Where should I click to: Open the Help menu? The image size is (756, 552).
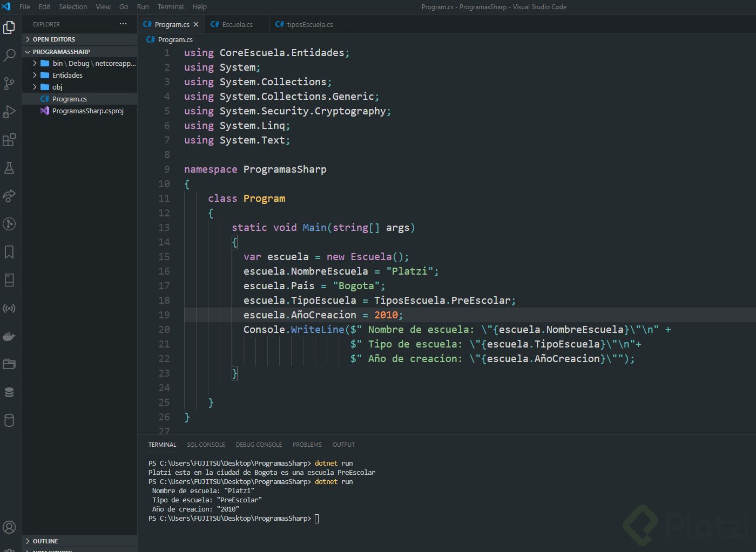click(199, 6)
